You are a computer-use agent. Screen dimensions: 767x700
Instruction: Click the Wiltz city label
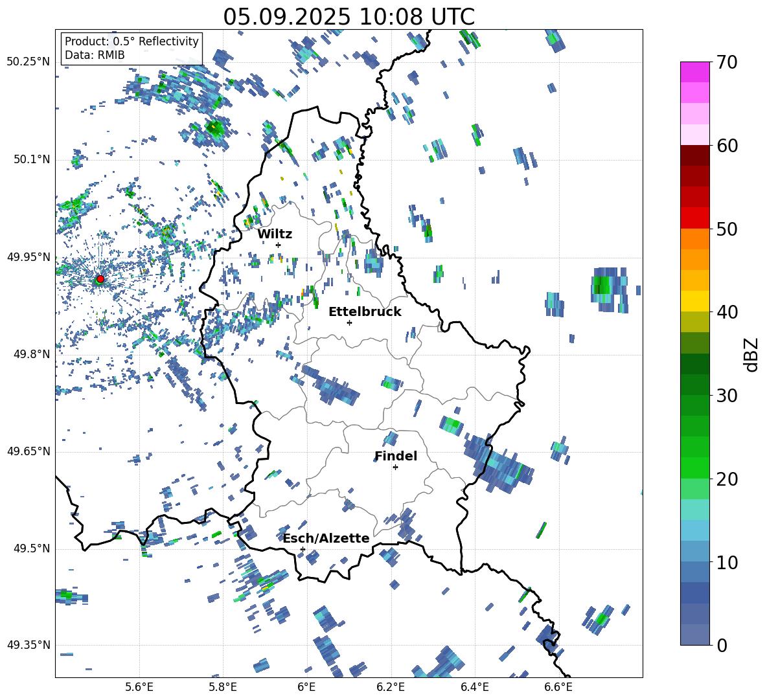[275, 234]
